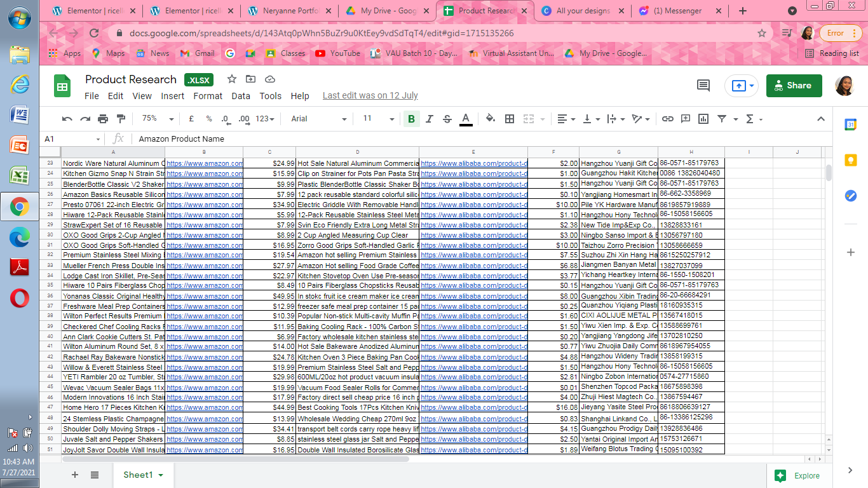Open Adobe Reader from taskbar
The image size is (868, 488).
(19, 268)
